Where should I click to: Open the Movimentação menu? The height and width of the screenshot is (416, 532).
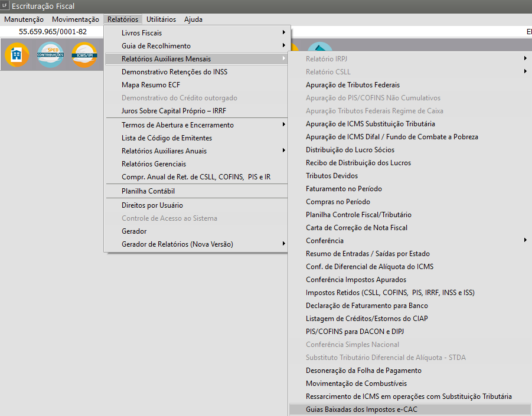point(76,19)
